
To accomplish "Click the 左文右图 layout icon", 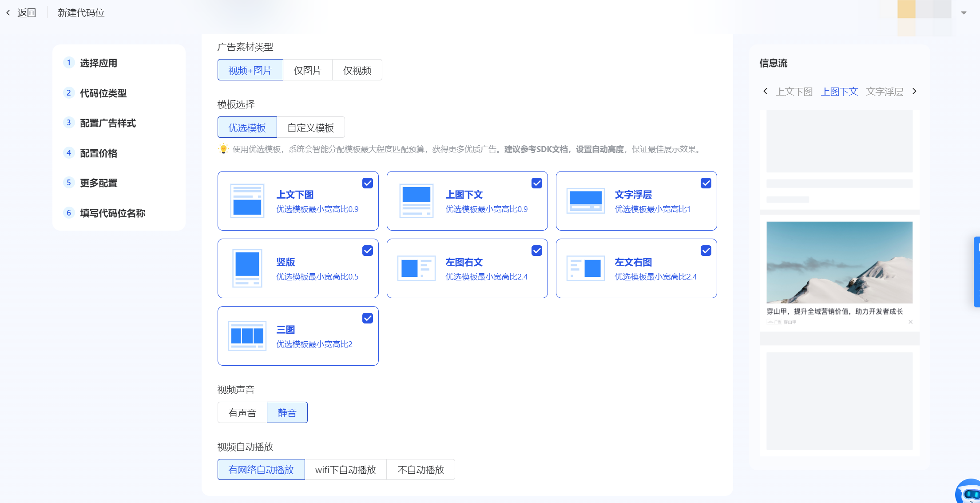I will [x=586, y=268].
